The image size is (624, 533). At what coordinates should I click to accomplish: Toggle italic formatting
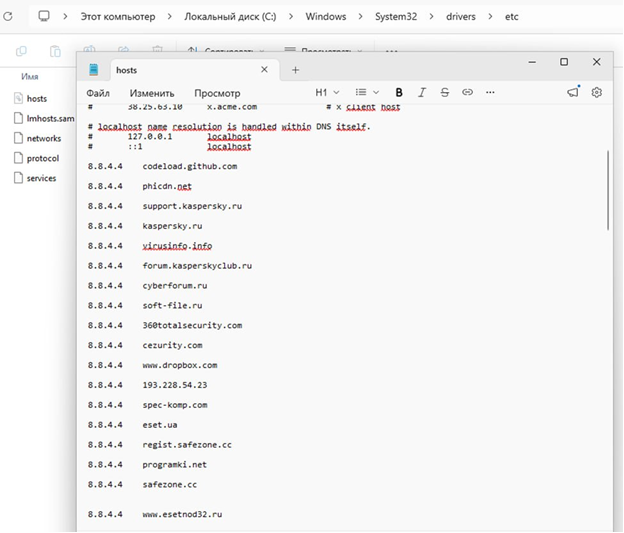click(422, 93)
